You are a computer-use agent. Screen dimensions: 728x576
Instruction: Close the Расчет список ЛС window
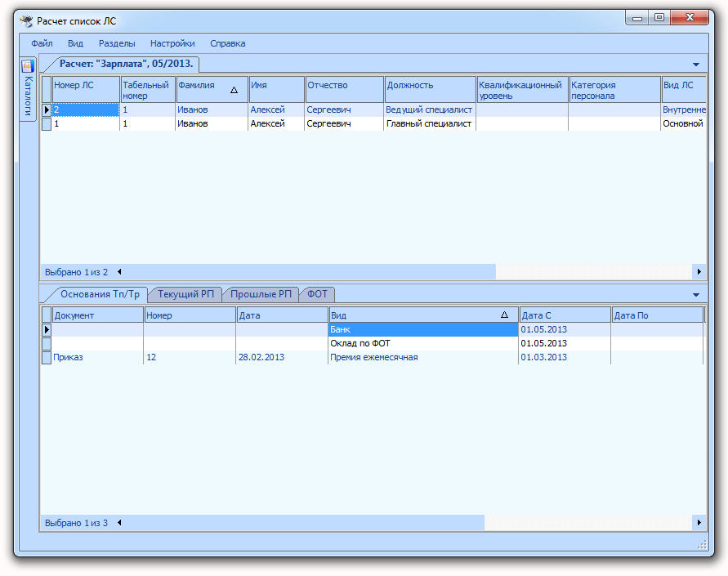(690, 18)
